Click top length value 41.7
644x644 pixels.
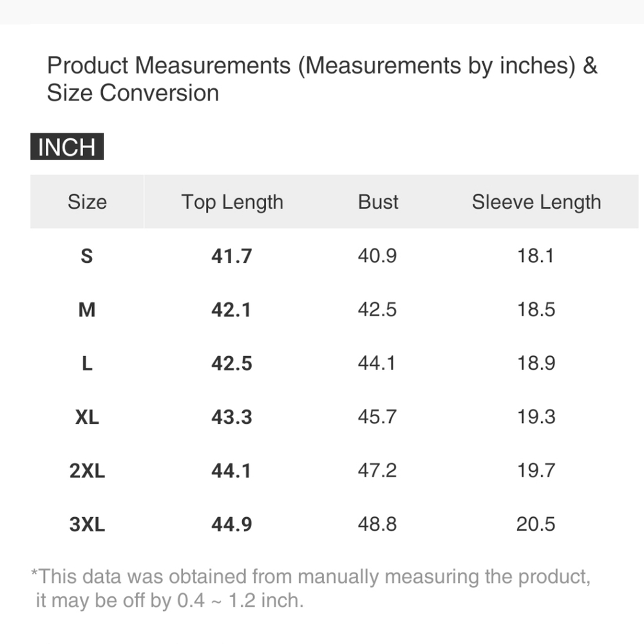click(x=232, y=256)
